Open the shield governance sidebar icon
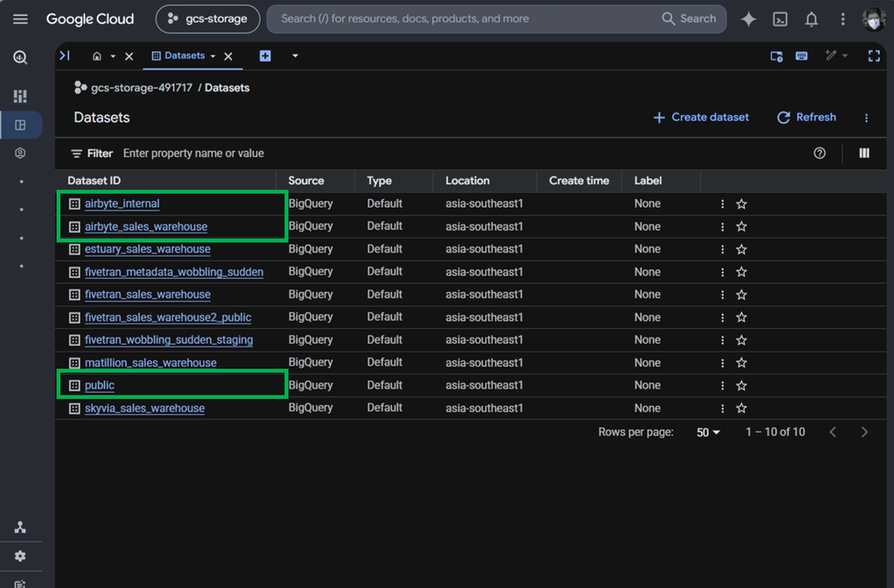 point(20,153)
